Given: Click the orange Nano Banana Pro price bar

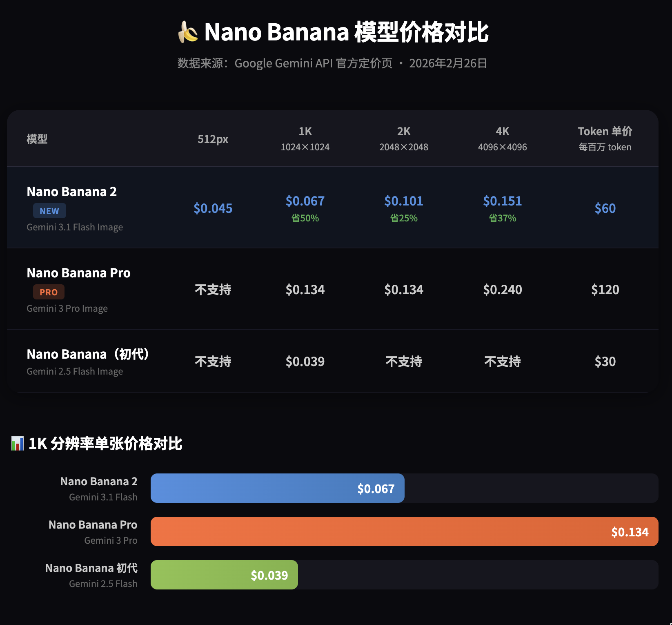Looking at the screenshot, I should click(x=404, y=531).
